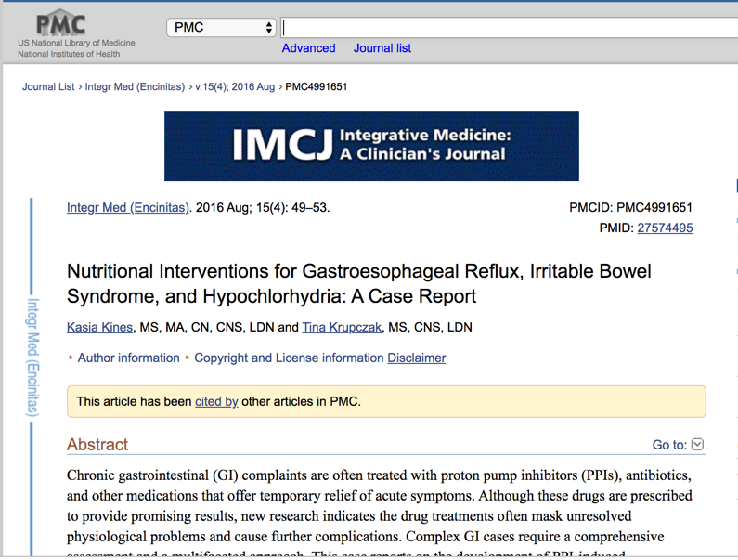The height and width of the screenshot is (560, 738).
Task: Open the Disclaimer link
Action: (x=417, y=358)
